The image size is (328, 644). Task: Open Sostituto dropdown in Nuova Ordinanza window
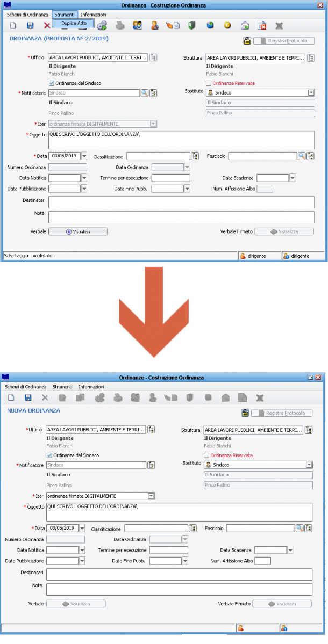point(309,465)
